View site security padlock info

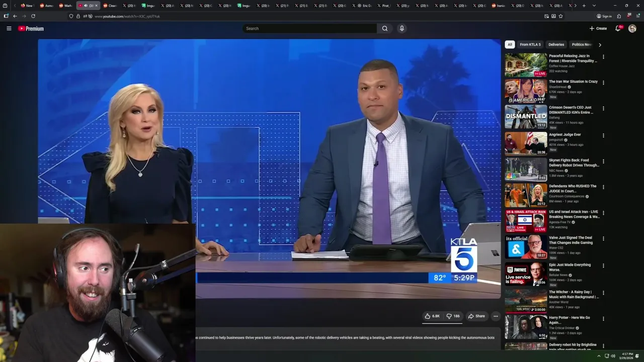(x=78, y=16)
